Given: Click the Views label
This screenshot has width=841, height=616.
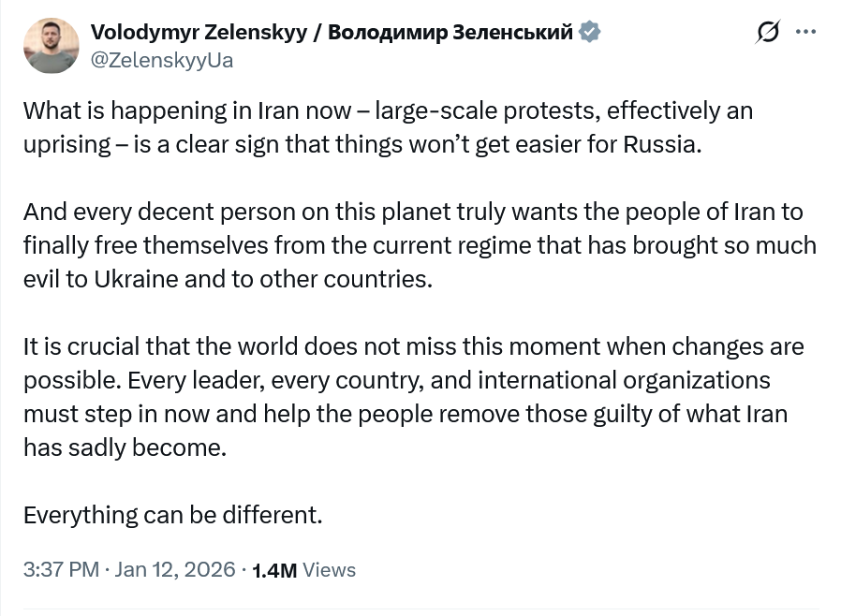Looking at the screenshot, I should click(330, 569).
